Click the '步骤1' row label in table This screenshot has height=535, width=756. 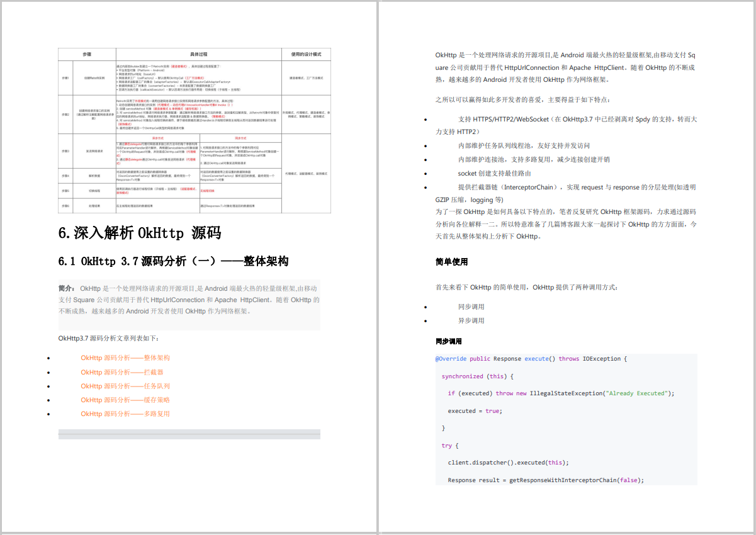tap(65, 78)
